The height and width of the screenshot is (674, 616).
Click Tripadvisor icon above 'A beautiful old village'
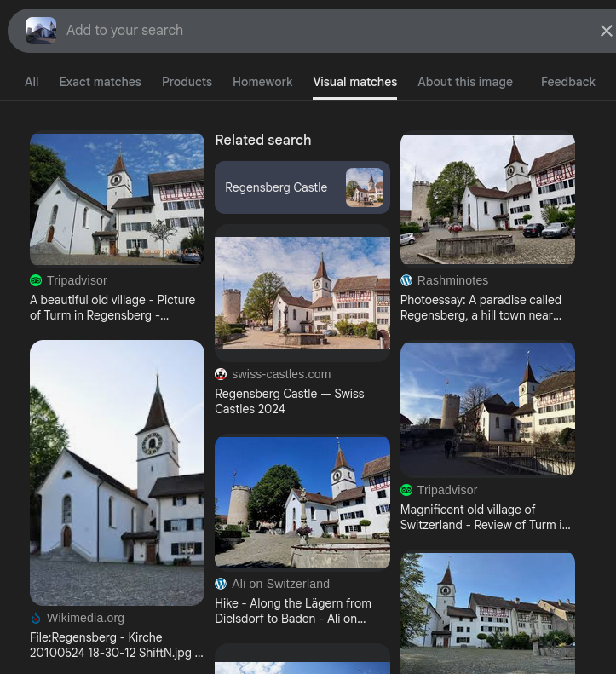(36, 280)
